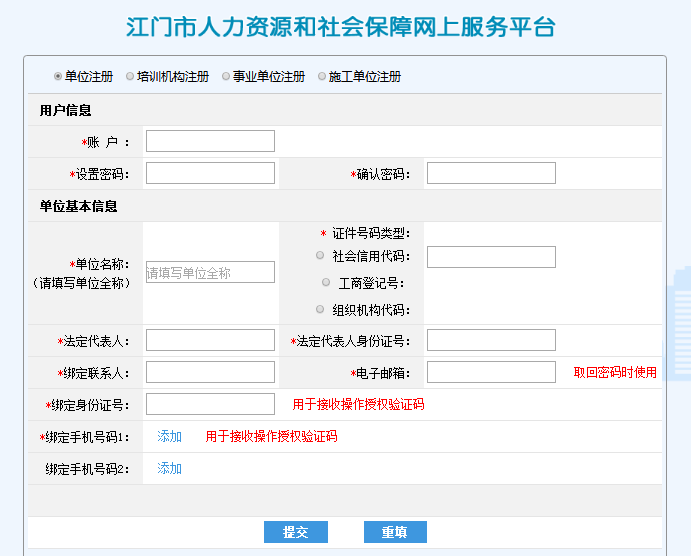This screenshot has width=691, height=556.
Task: Focus the 绑定身份证号 input field
Action: [210, 404]
